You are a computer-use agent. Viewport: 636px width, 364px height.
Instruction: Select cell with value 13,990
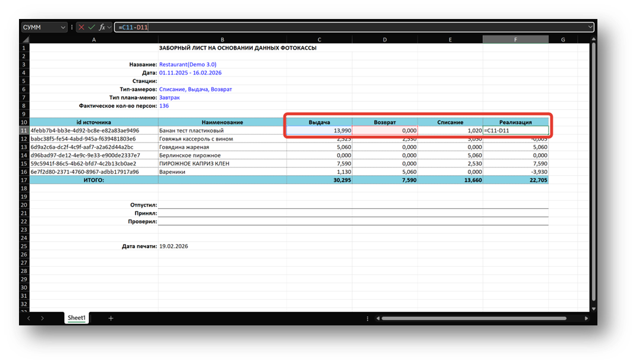(x=319, y=131)
